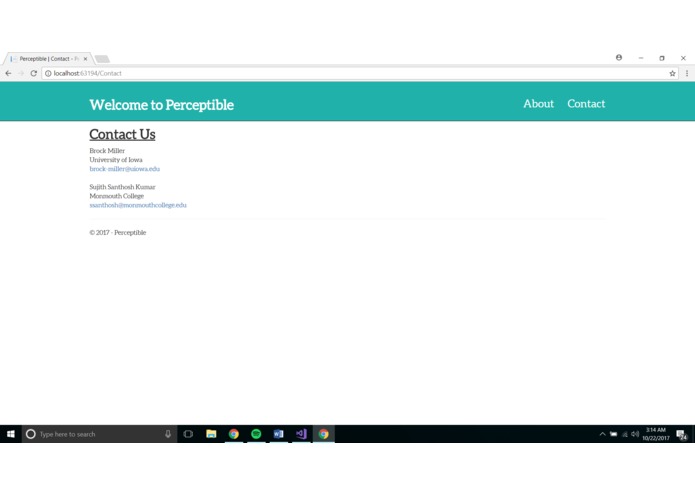
Task: Open Task View from taskbar
Action: 188,434
